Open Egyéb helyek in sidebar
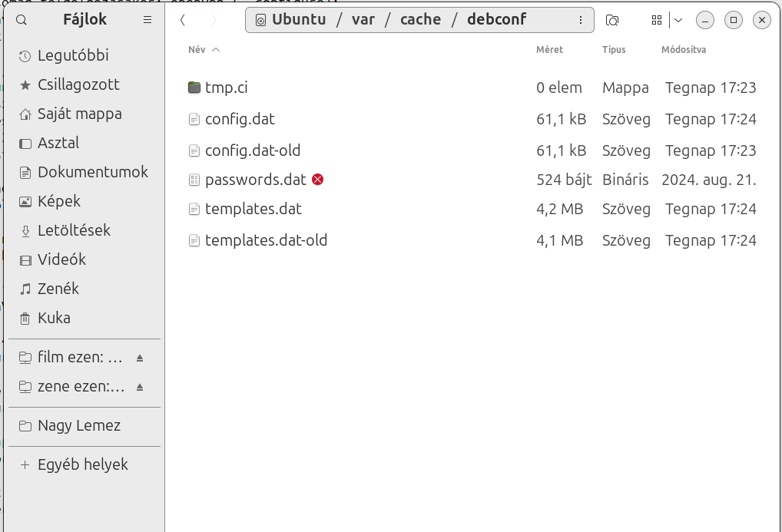The image size is (782, 532). (x=82, y=464)
